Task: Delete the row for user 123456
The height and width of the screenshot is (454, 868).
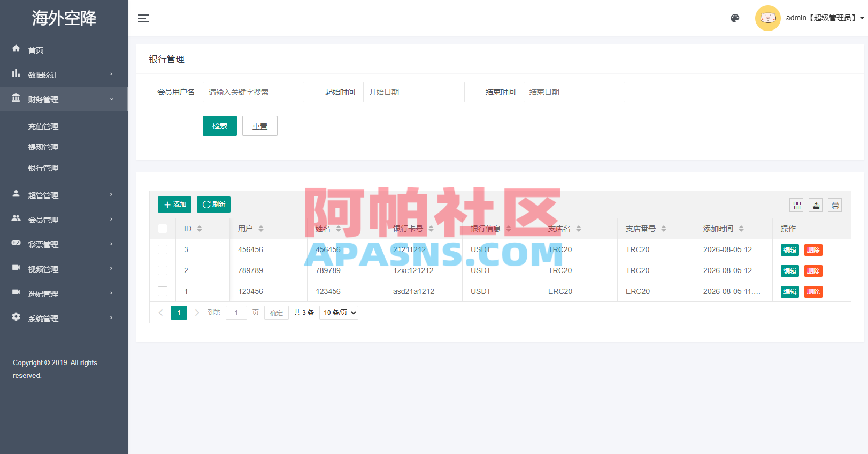Action: click(813, 292)
